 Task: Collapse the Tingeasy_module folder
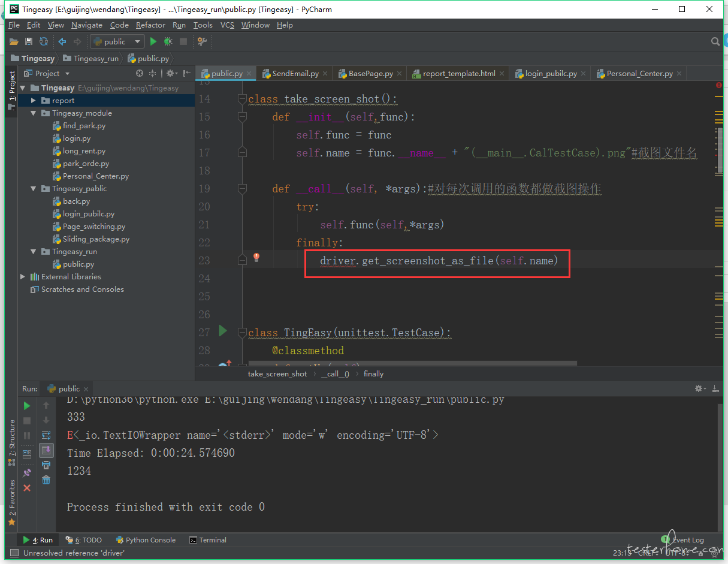click(34, 113)
